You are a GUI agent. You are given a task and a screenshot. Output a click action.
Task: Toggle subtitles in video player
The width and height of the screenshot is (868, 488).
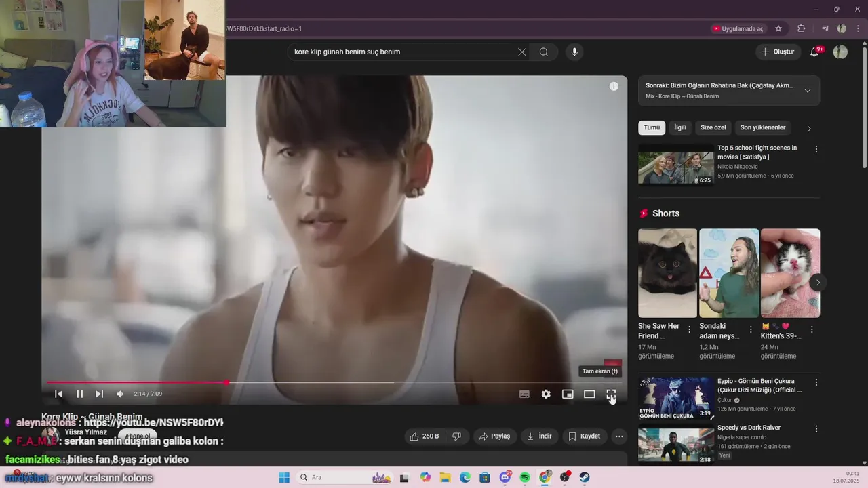click(x=524, y=394)
